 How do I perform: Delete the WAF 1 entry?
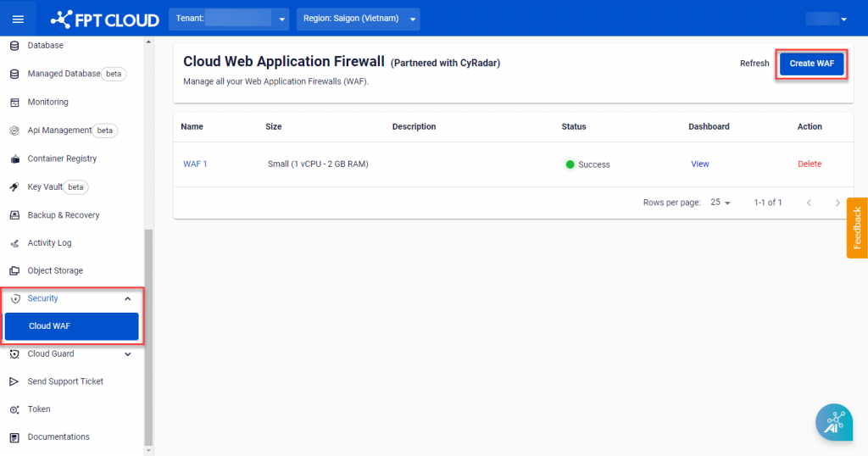point(809,164)
